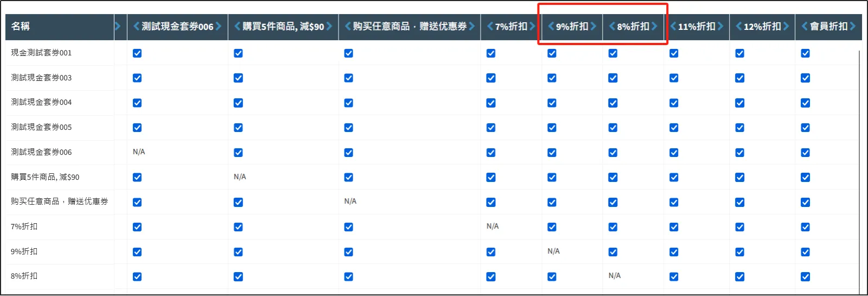This screenshot has width=868, height=296.
Task: Click right arrow beside 會員折扣 header
Action: (853, 26)
